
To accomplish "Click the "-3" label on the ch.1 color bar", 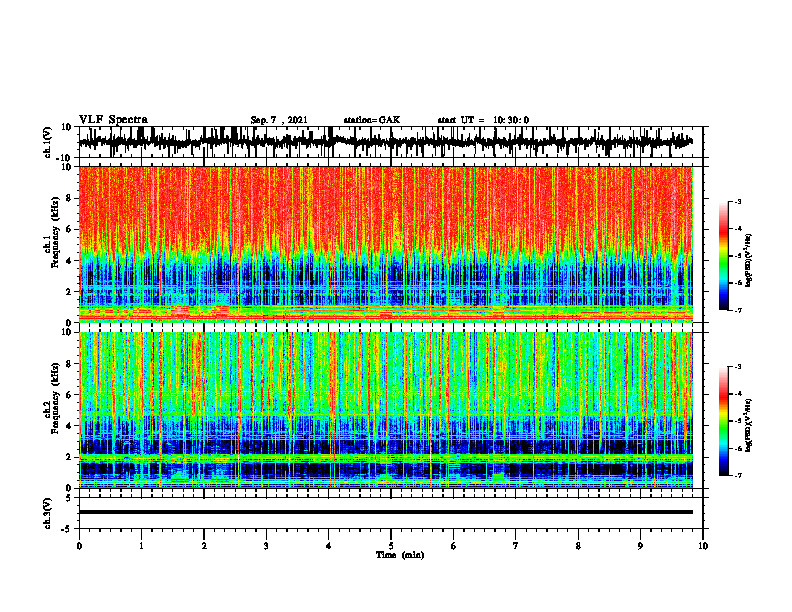I will tap(737, 201).
